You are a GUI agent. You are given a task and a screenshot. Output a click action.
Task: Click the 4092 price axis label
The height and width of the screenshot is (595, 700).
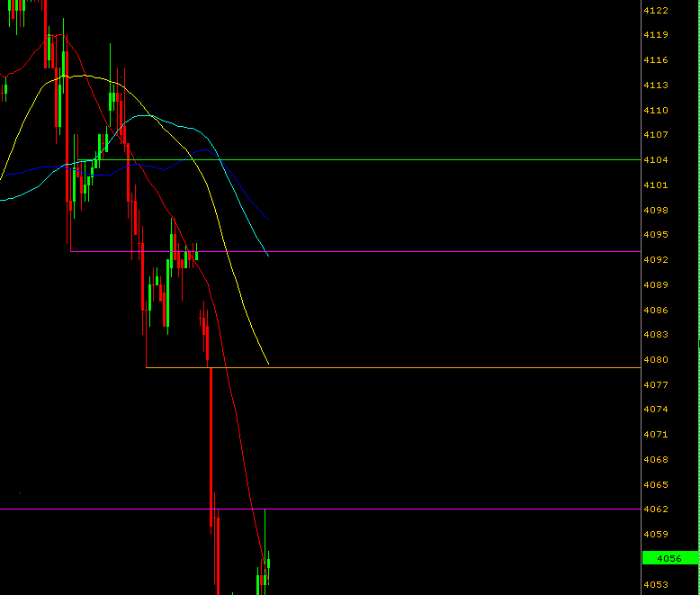pos(656,259)
